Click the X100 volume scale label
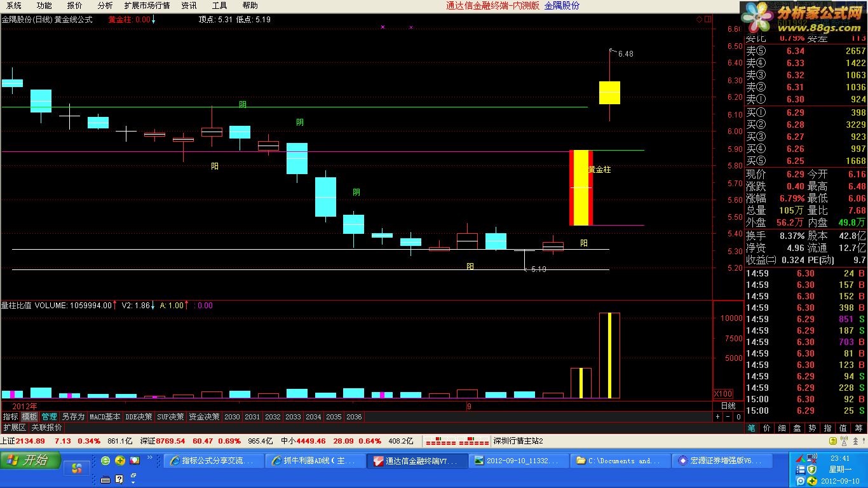 pos(723,393)
